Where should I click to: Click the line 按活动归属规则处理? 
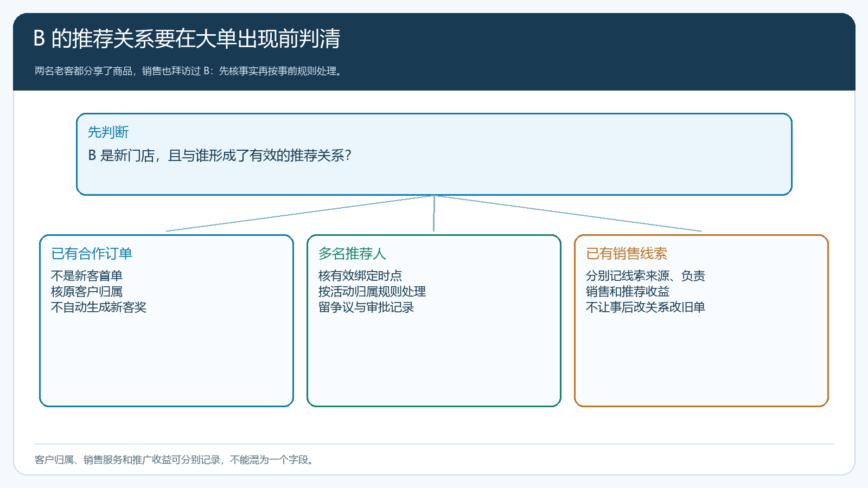[372, 291]
